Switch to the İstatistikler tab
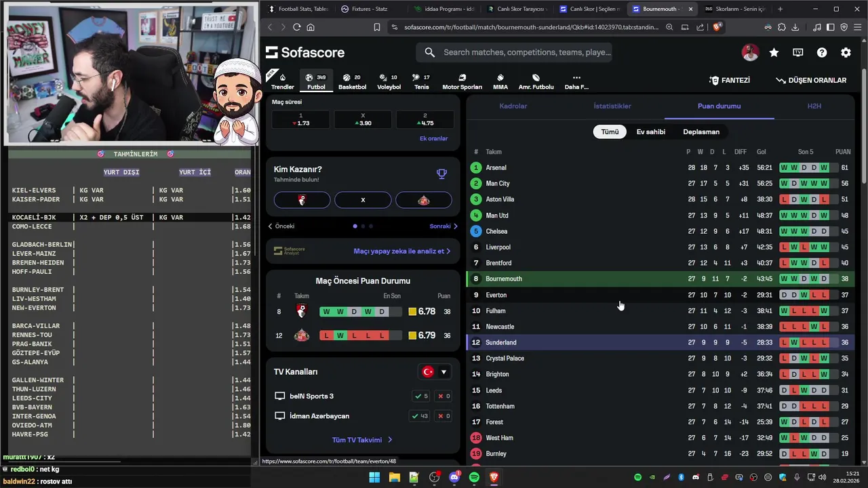Screen dimensions: 868x488 pos(612,106)
